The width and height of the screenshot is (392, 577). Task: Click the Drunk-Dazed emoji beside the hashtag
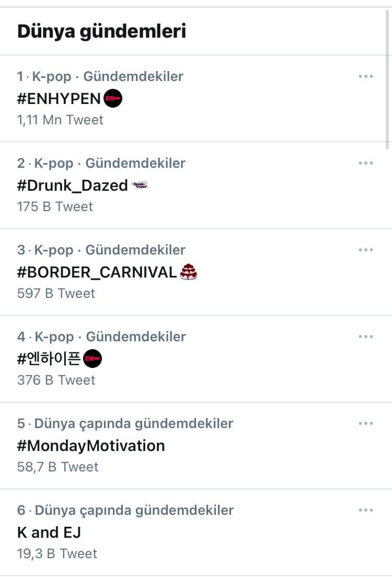point(140,185)
